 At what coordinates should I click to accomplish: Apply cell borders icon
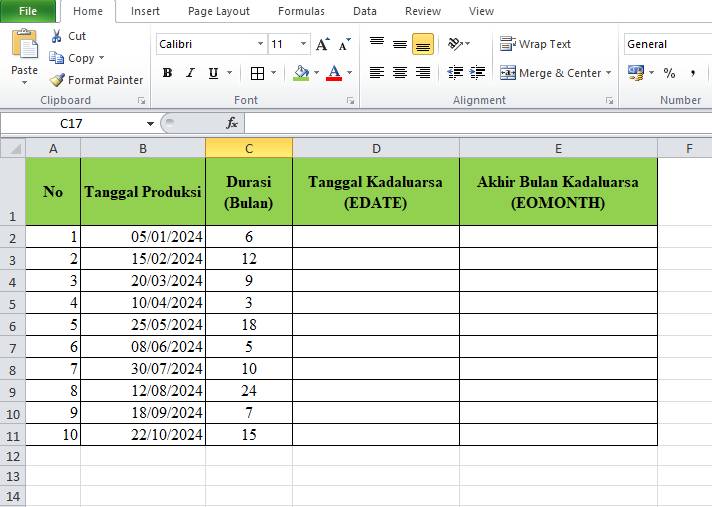point(257,73)
